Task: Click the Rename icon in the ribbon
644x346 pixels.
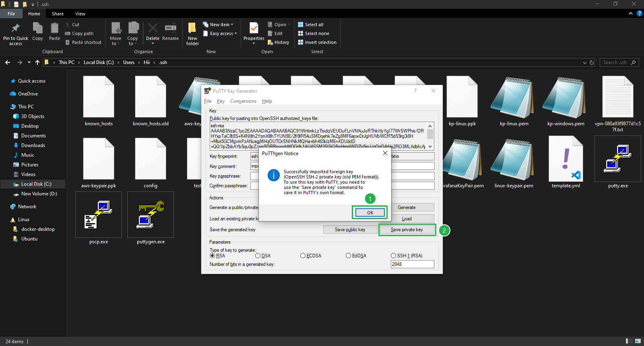Action: [170, 28]
